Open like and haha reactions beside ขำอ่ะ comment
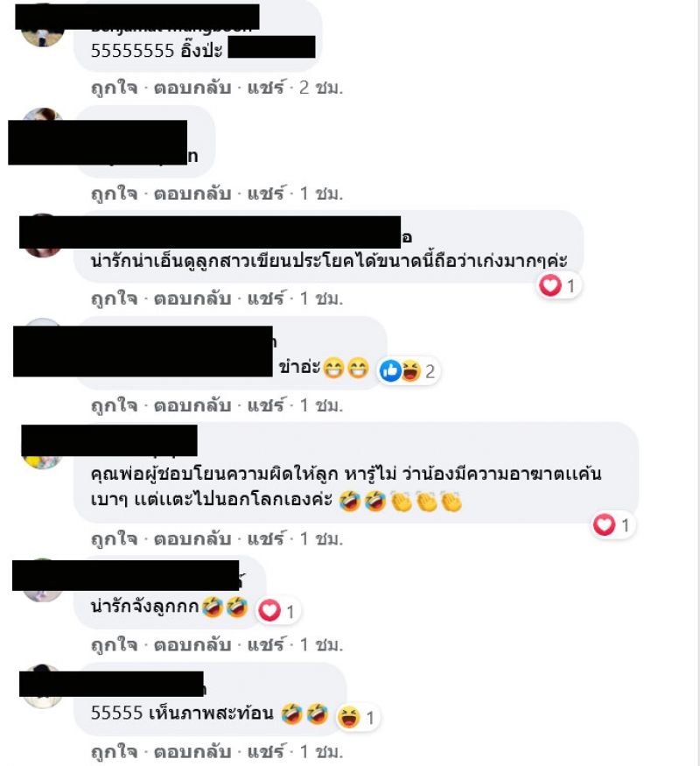The height and width of the screenshot is (766, 700). (400, 371)
